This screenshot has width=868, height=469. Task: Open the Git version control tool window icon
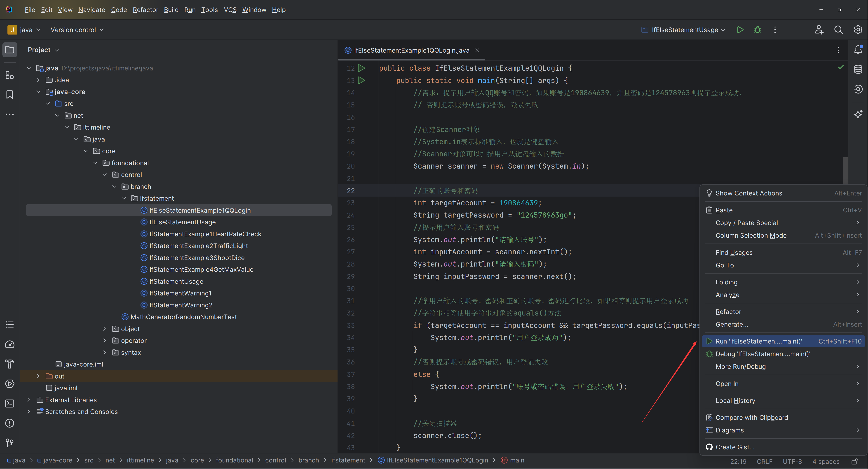(x=10, y=443)
